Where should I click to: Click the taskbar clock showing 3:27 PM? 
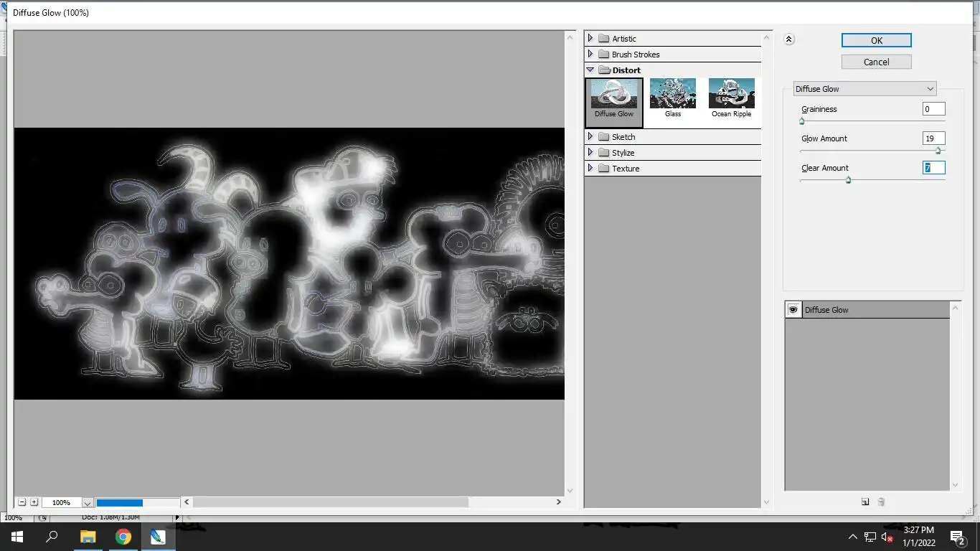click(x=919, y=537)
